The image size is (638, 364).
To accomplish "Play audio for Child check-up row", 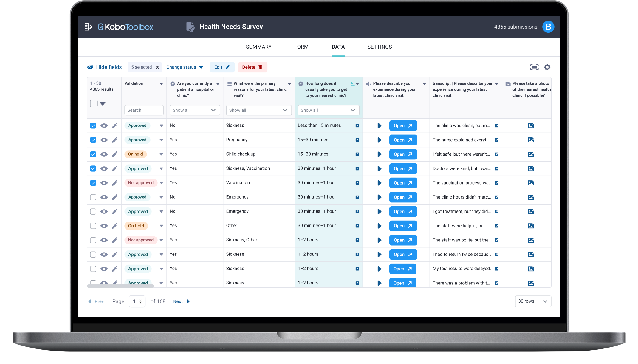I will [379, 154].
